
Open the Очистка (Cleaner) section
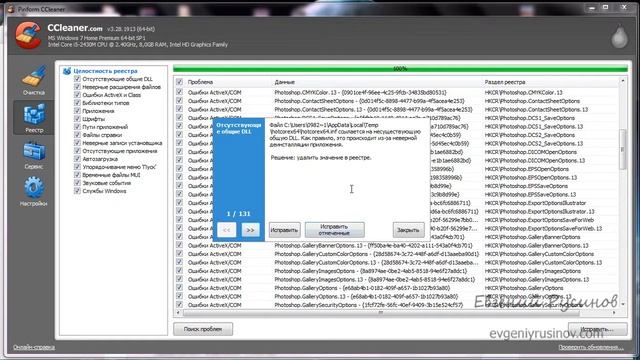[33, 81]
